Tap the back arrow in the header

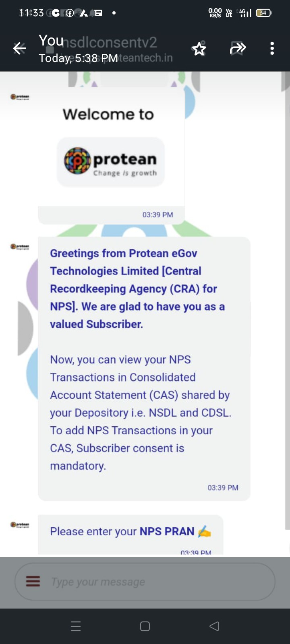[19, 49]
